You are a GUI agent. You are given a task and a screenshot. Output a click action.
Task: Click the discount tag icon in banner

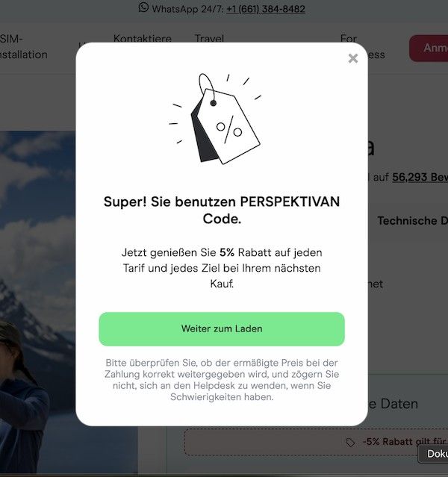tap(350, 443)
